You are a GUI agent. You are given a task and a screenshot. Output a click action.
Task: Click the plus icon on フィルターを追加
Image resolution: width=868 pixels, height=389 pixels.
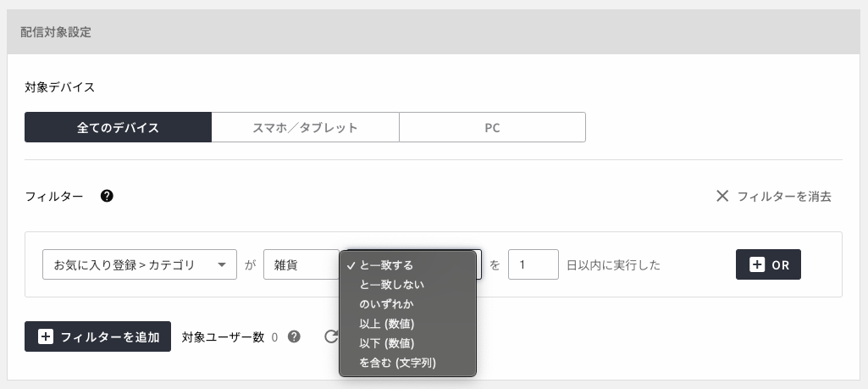46,336
